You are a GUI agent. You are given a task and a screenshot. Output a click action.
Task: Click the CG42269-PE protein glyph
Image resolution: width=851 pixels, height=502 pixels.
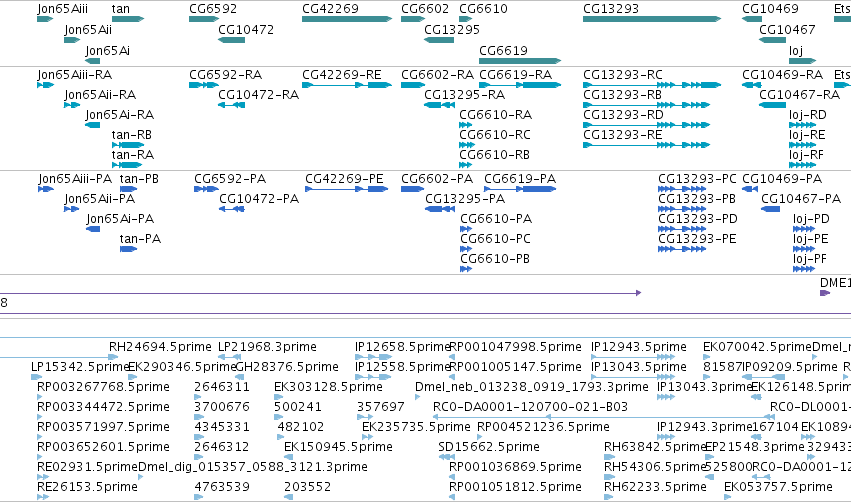tap(346, 189)
